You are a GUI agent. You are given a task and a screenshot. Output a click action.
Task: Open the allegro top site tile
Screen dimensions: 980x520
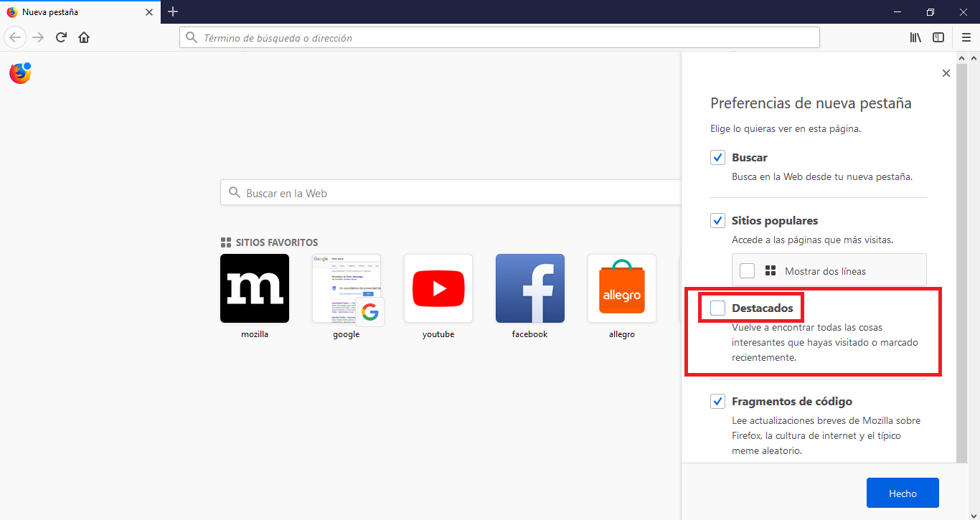pos(622,288)
